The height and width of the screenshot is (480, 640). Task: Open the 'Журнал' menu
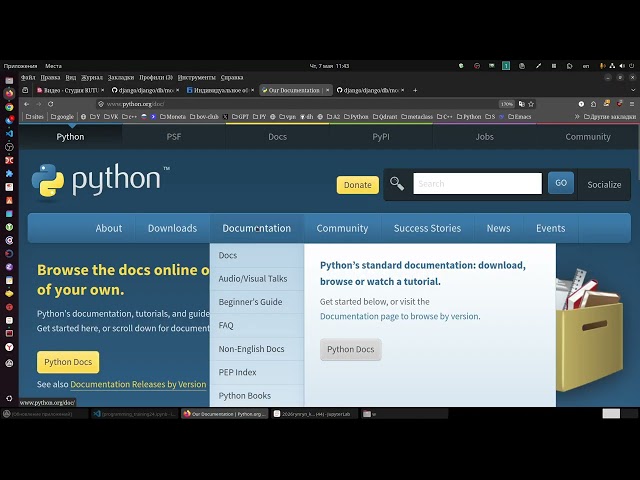[x=91, y=78]
